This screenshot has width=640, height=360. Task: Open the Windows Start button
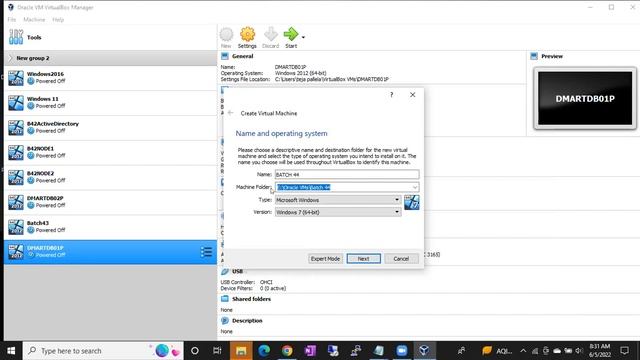[x=11, y=351]
